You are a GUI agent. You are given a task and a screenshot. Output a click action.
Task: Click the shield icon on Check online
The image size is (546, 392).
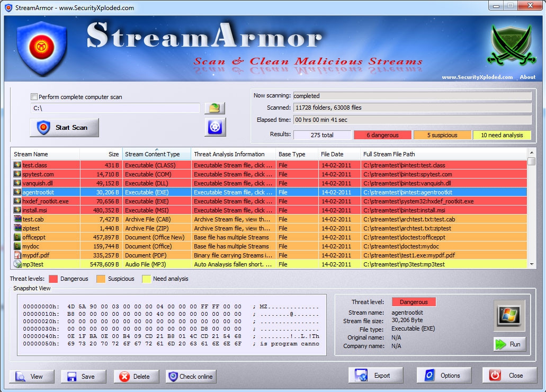click(x=173, y=376)
